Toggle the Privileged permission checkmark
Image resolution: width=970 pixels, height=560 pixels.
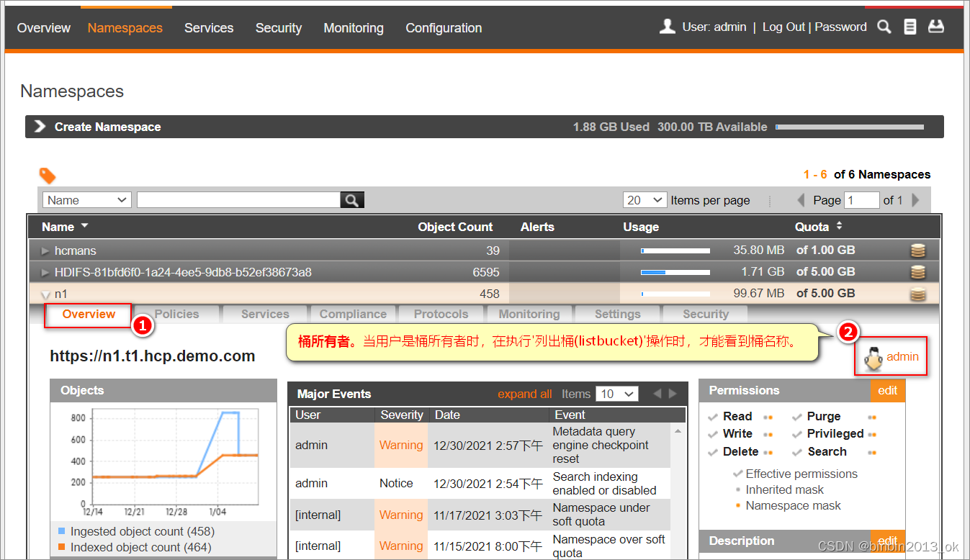(796, 434)
